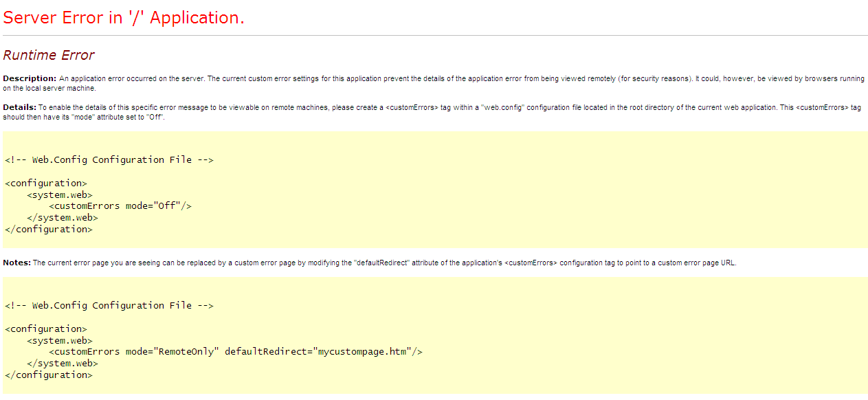Click the opening configuration tag in second code block
Screen dimensions: 868x400
tap(45, 329)
